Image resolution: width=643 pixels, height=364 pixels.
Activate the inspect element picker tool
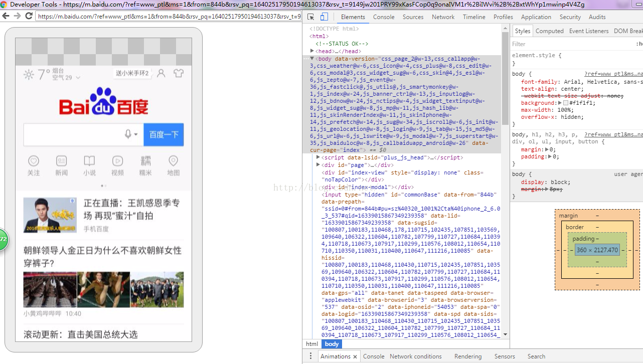(x=311, y=17)
